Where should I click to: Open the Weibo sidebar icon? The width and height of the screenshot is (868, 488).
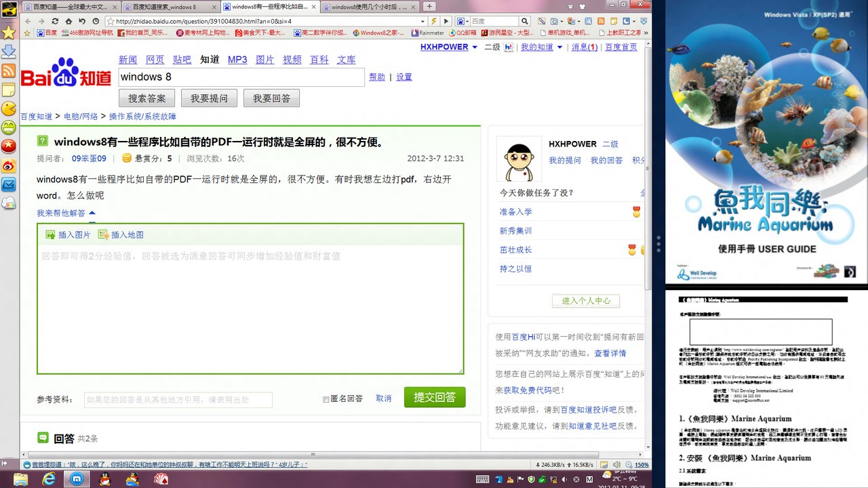[9, 165]
